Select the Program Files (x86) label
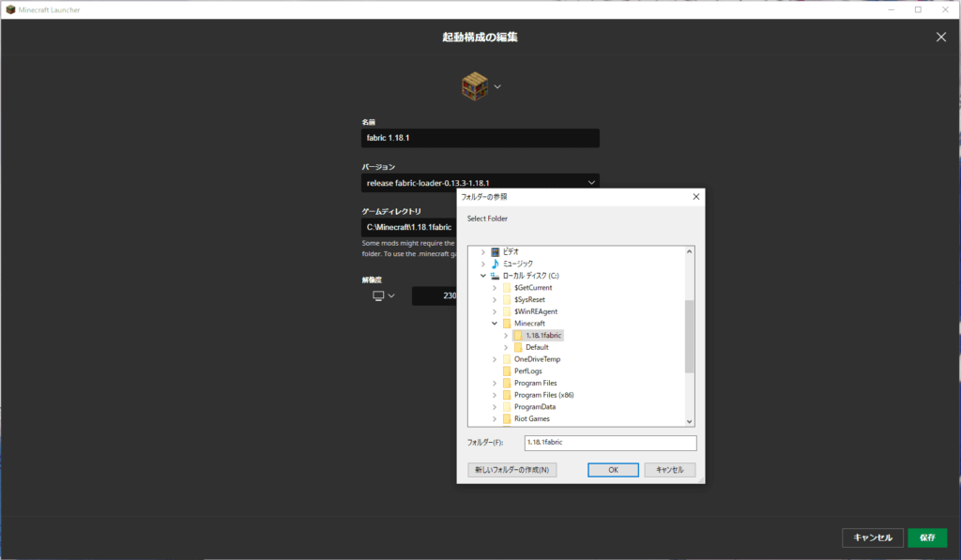This screenshot has width=961, height=560. (x=544, y=395)
